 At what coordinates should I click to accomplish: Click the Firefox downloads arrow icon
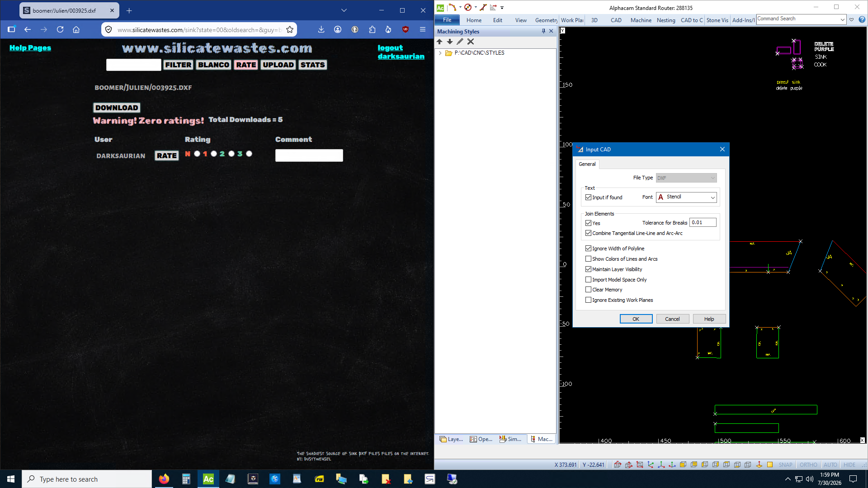coord(321,29)
